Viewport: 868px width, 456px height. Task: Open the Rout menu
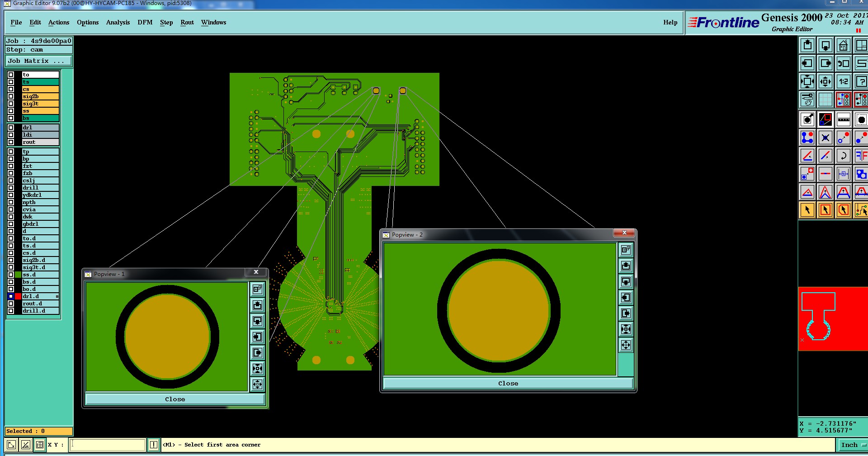click(187, 22)
